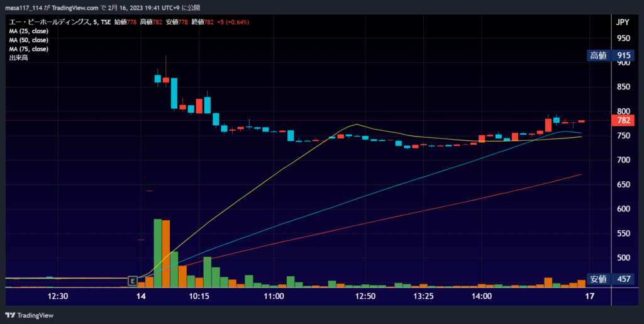The height and width of the screenshot is (324, 644).
Task: Click the 11:00 time axis label
Action: [274, 296]
